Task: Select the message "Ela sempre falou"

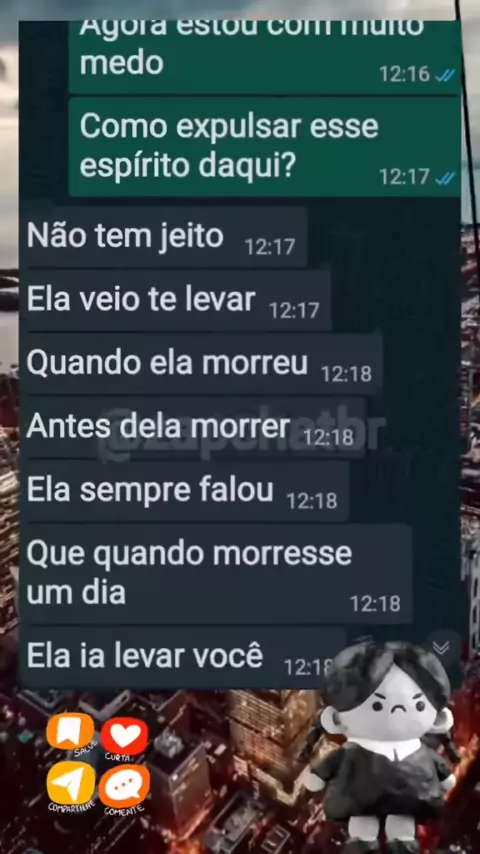Action: click(184, 490)
